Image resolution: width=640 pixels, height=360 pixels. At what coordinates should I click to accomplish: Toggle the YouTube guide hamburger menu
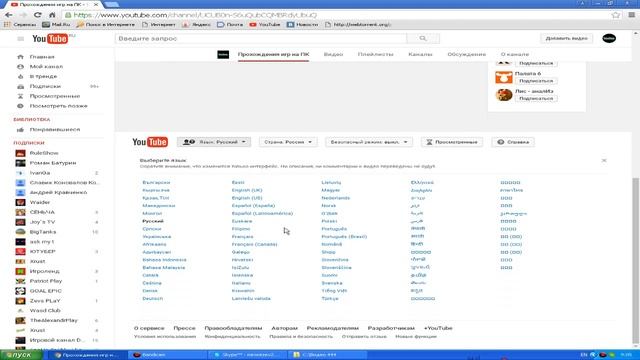click(20, 39)
